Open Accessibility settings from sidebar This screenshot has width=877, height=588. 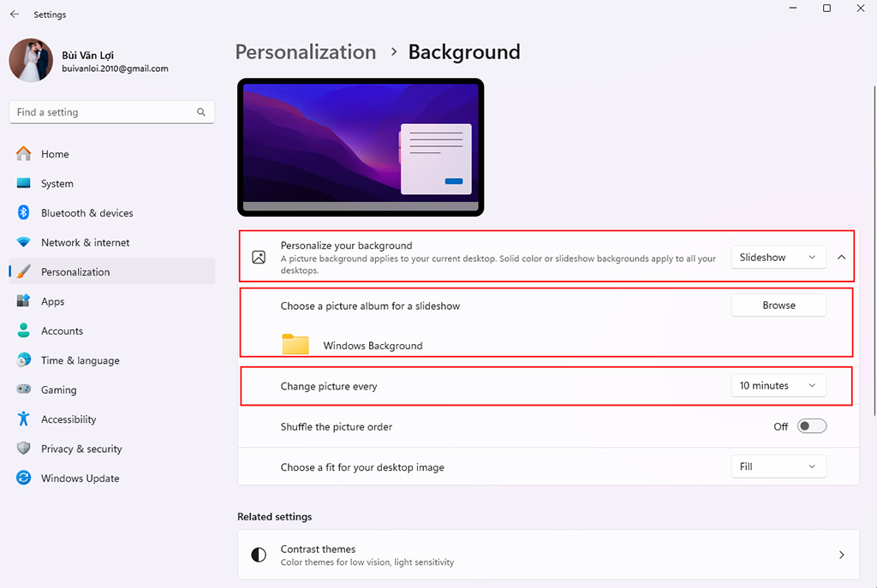click(69, 419)
